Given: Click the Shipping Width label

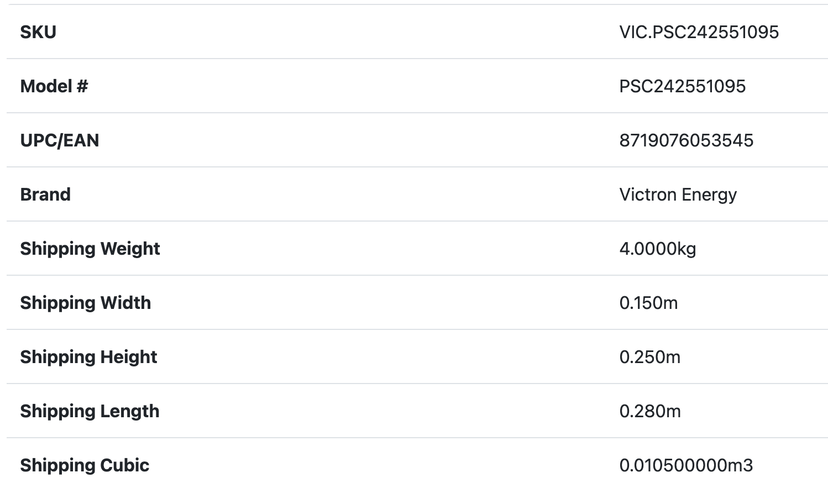Looking at the screenshot, I should click(x=86, y=303).
